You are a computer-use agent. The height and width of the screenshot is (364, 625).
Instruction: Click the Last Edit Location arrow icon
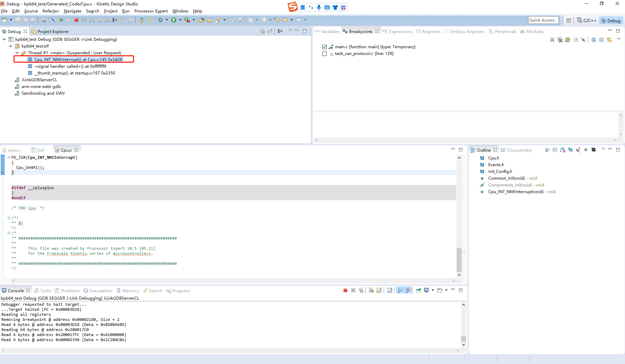point(277,20)
